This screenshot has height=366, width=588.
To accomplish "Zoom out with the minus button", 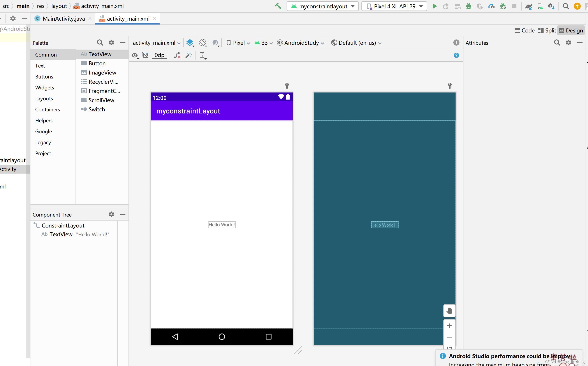I will 449,337.
